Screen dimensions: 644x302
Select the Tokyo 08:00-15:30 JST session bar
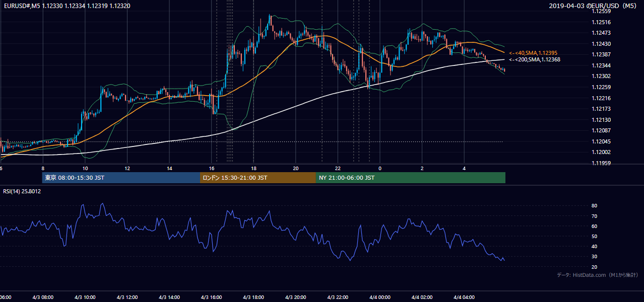coord(121,178)
